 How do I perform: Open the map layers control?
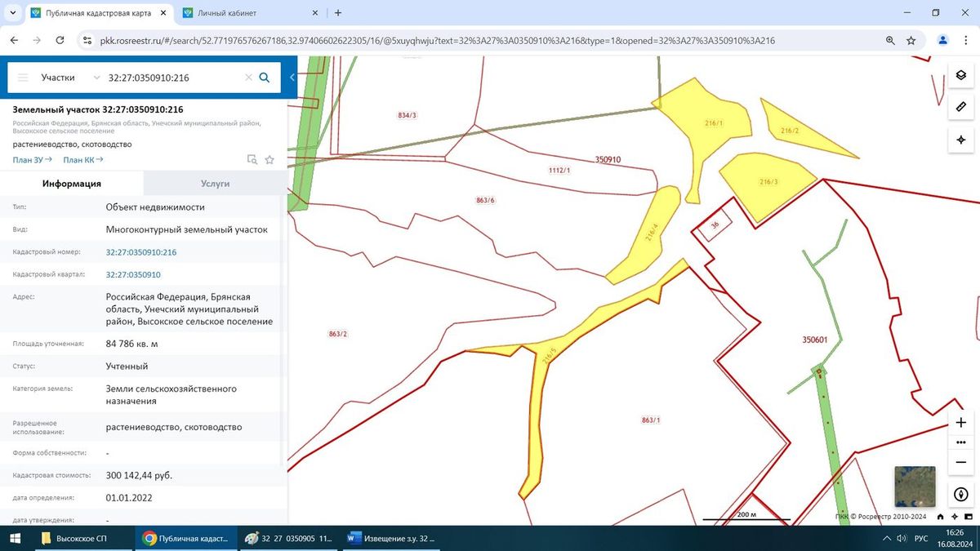coord(961,75)
